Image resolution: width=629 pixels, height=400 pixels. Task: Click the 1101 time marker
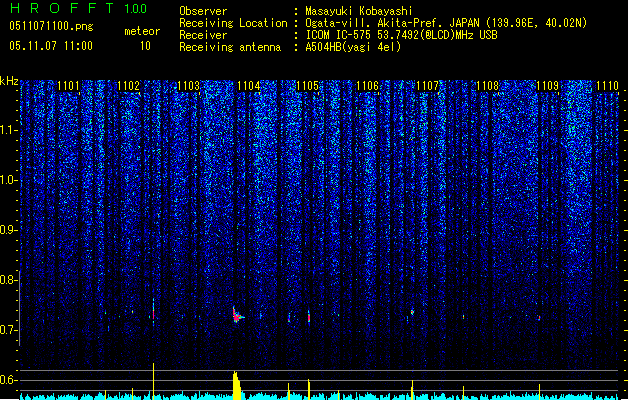(x=69, y=86)
